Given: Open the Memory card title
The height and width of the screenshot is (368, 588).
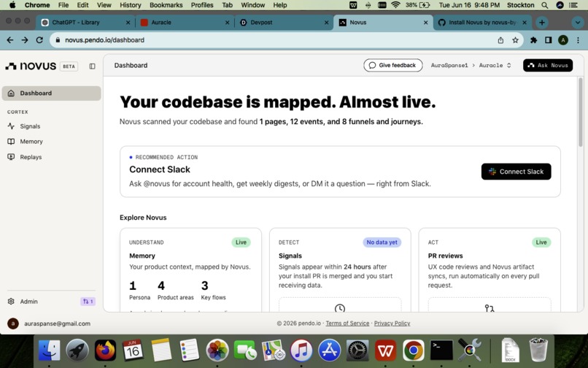Looking at the screenshot, I should [x=142, y=256].
